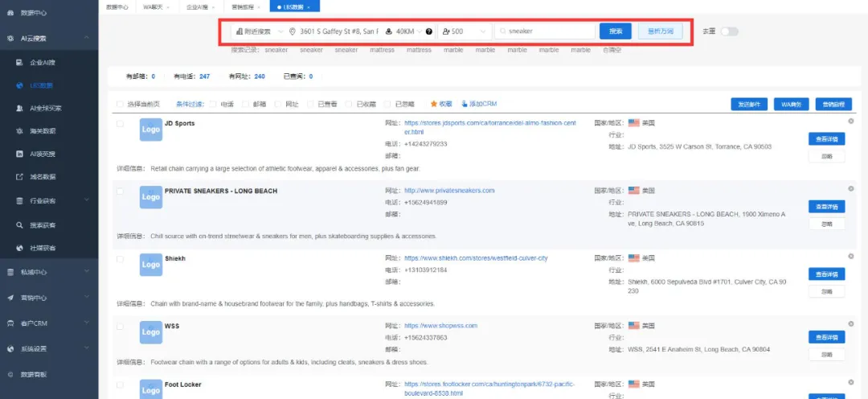Image resolution: width=868 pixels, height=399 pixels.
Task: Open the 附近搜索 search mode dropdown
Action: point(259,31)
